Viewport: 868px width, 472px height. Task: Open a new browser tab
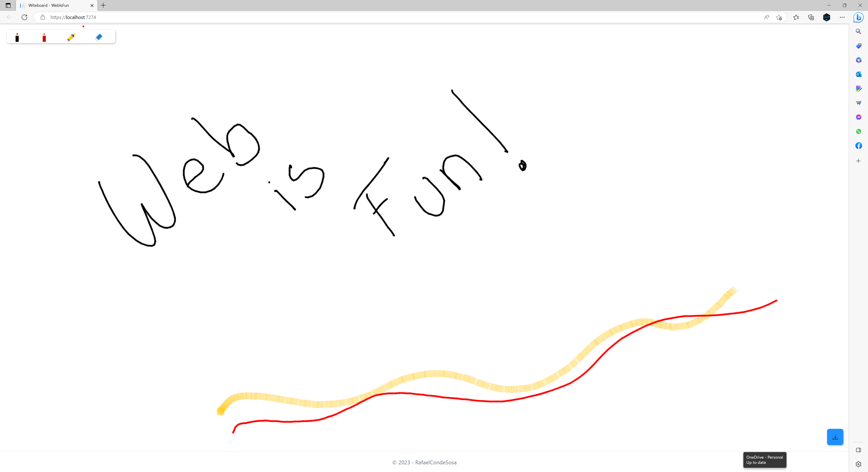tap(104, 5)
